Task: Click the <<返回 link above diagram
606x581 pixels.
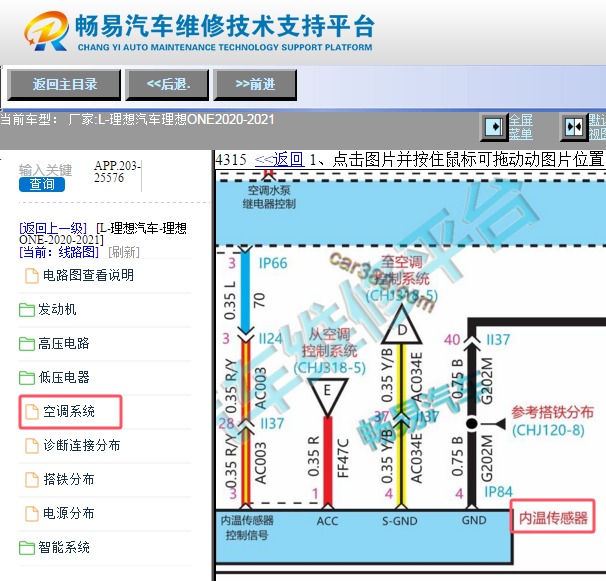Action: 279,159
